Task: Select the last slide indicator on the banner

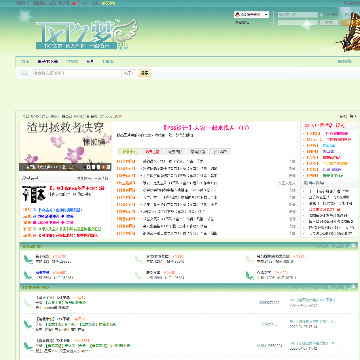Action: pos(108,167)
